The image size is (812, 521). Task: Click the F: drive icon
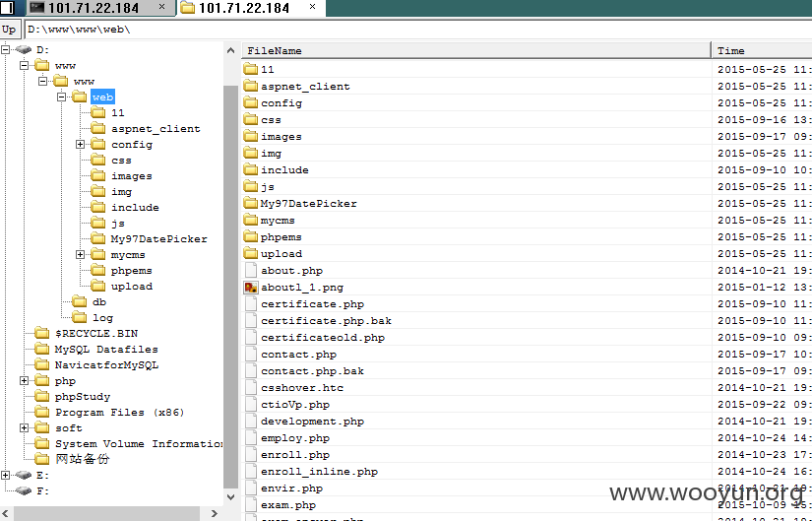pyautogui.click(x=24, y=490)
